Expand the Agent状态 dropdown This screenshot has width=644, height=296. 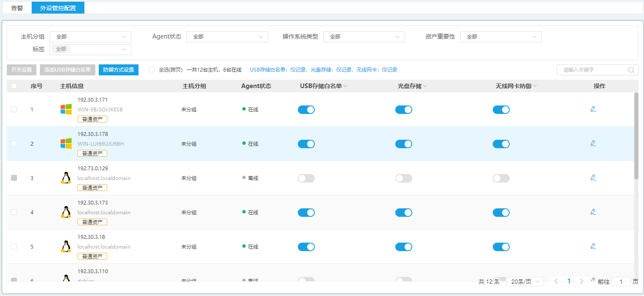227,37
